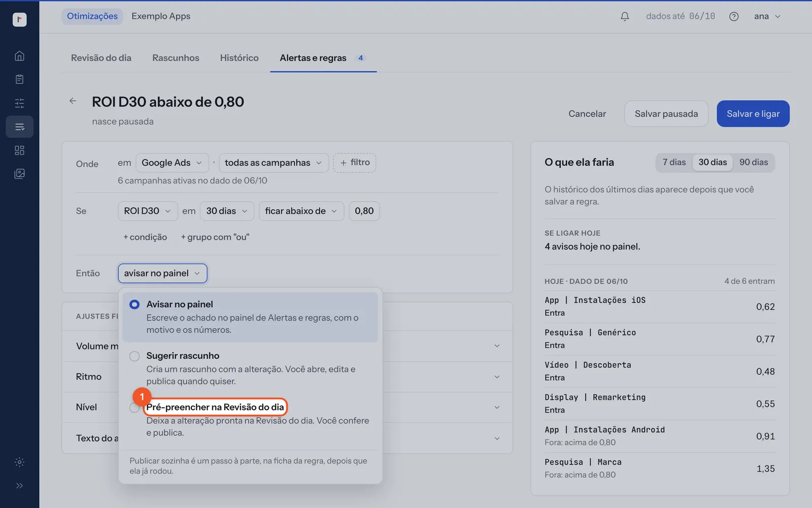This screenshot has width=812, height=508.
Task: Expand the Volume row chevron
Action: pyautogui.click(x=497, y=346)
